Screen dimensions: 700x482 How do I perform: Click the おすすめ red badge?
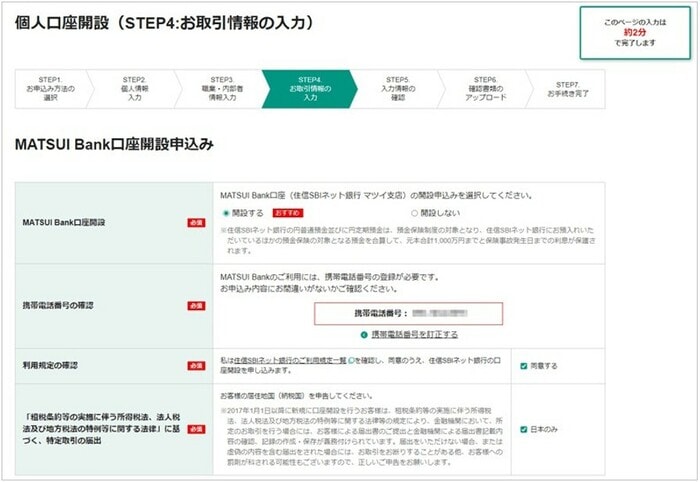288,213
